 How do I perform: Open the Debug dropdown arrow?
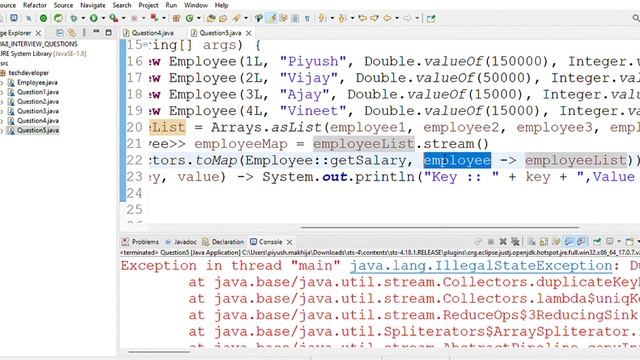[x=83, y=18]
